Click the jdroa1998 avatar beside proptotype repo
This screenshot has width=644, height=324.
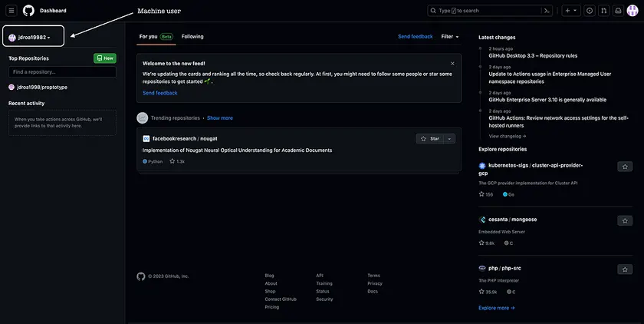pos(11,88)
